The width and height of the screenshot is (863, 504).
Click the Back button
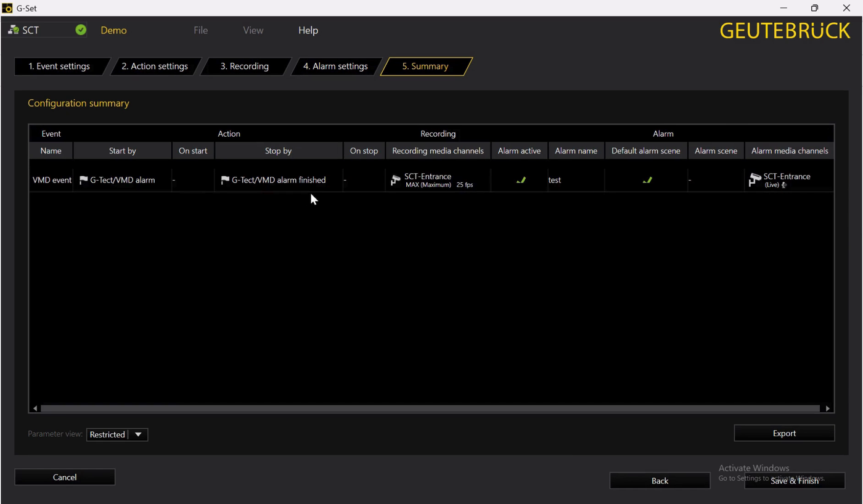660,481
